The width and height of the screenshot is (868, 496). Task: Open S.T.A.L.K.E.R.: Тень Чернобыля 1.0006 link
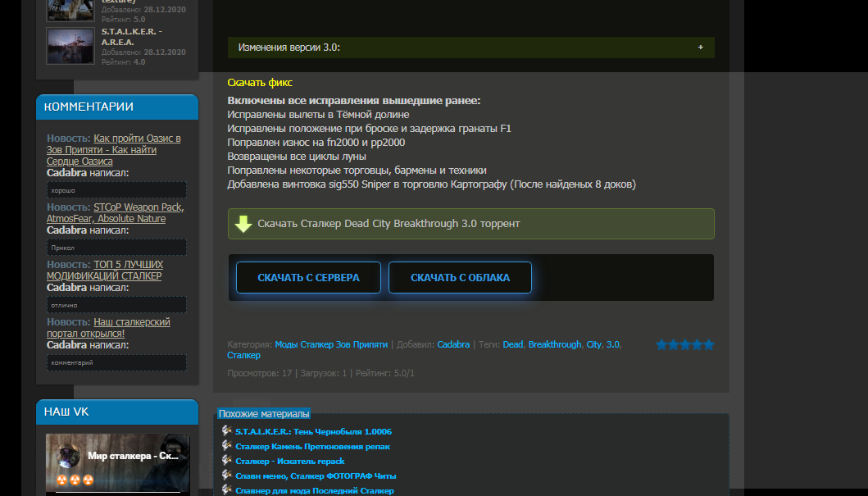click(313, 431)
